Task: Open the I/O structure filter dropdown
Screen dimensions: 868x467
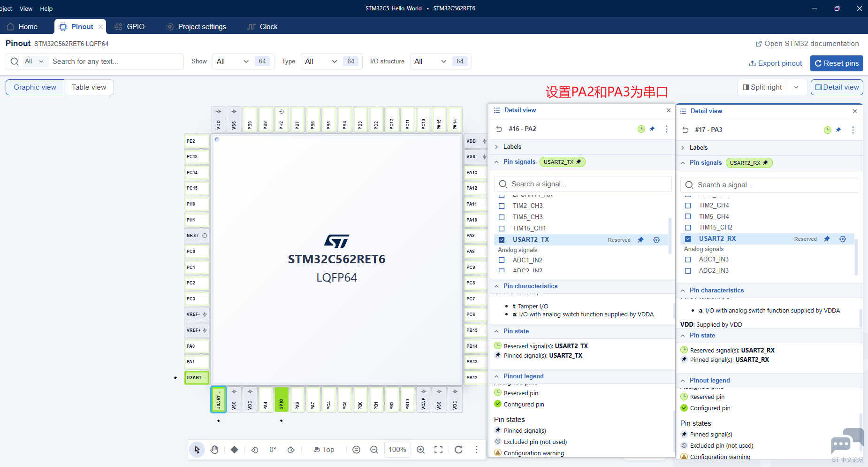Action: 441,61
